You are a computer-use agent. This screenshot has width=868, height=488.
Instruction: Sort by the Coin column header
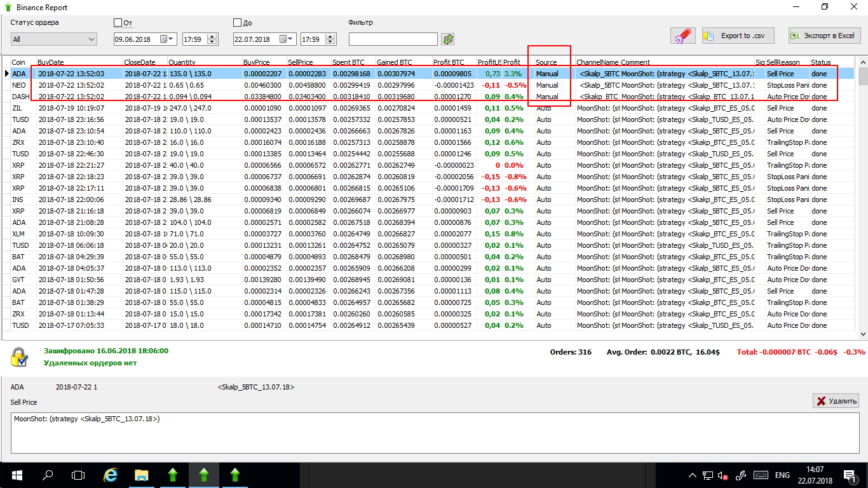pos(23,62)
